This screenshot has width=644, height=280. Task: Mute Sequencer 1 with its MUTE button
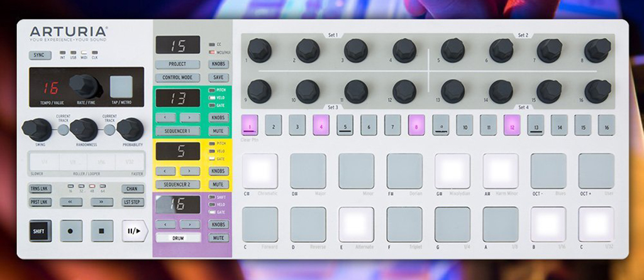(218, 132)
